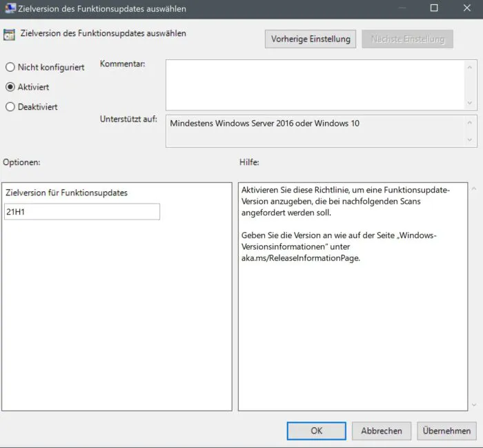Click the Optionen: label
The height and width of the screenshot is (448, 483).
tap(21, 162)
